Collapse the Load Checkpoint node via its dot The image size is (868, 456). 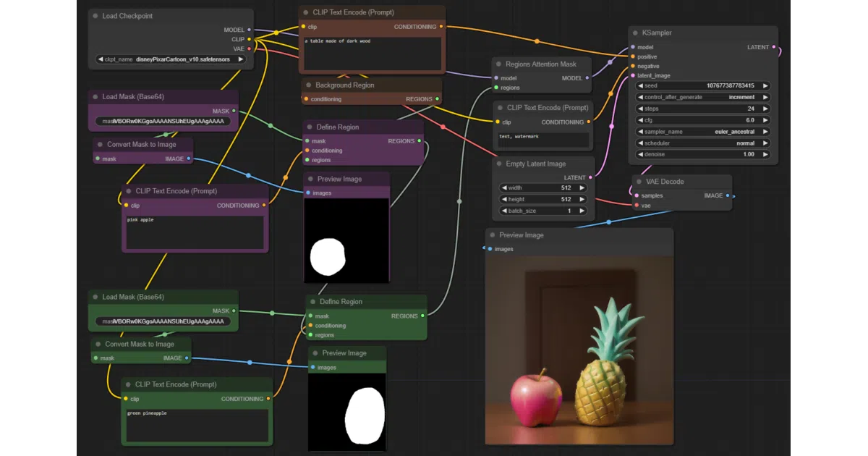[95, 16]
